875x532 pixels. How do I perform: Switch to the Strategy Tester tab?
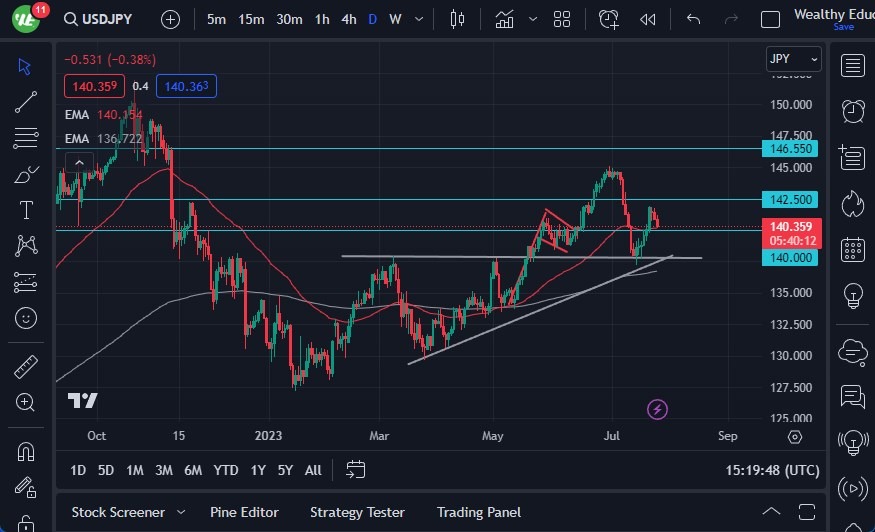(357, 512)
